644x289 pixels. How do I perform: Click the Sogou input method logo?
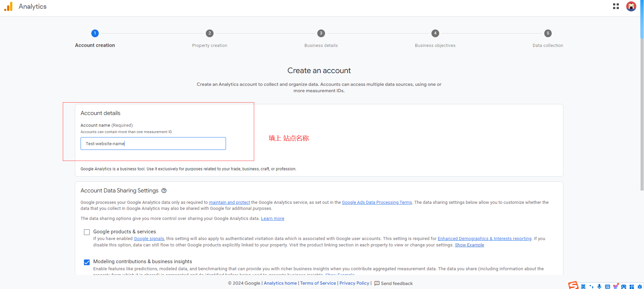click(573, 286)
